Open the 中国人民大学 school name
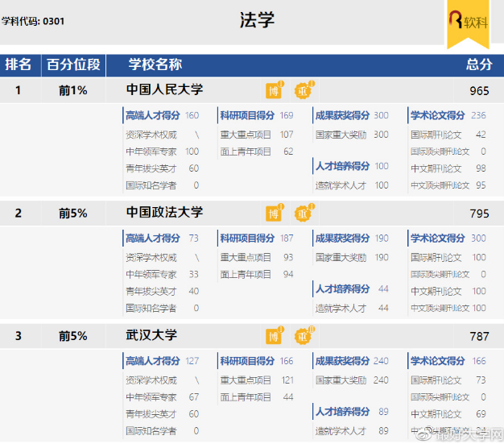The width and height of the screenshot is (504, 444). (164, 89)
